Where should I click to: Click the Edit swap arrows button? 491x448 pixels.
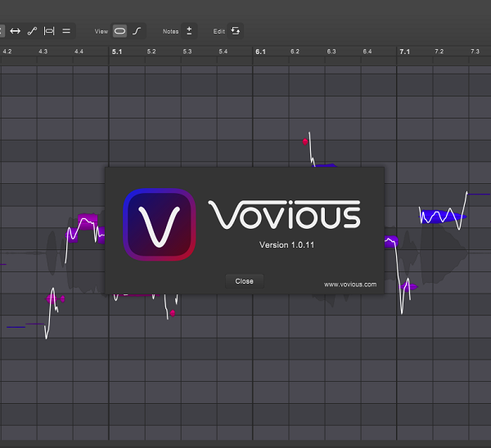tap(235, 31)
